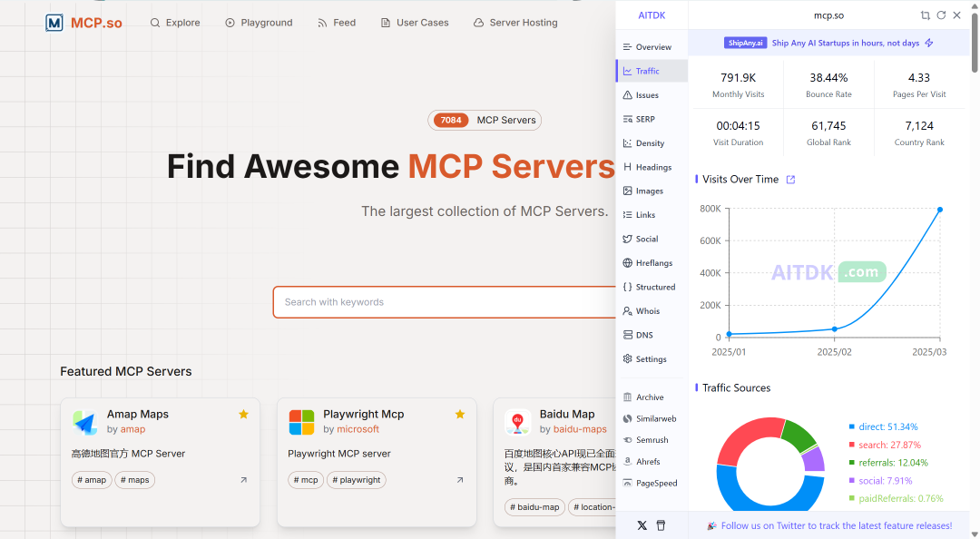Viewport: 980px width, 539px height.
Task: Open Issues in AITDK sidebar
Action: (x=652, y=95)
